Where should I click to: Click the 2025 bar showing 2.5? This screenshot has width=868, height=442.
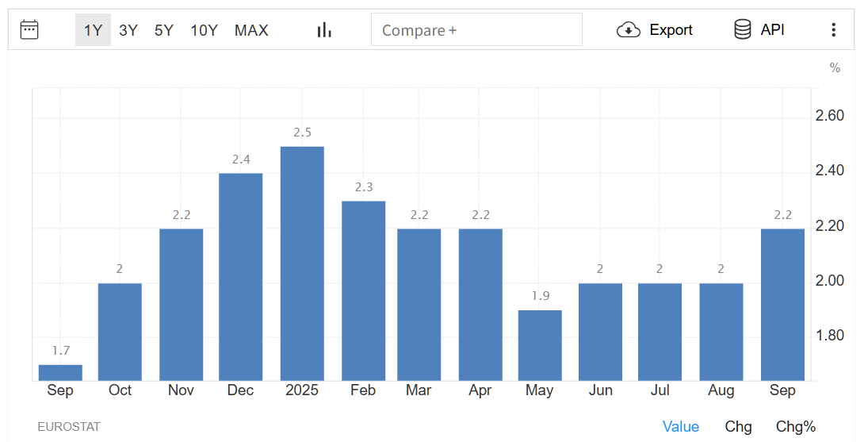[302, 263]
